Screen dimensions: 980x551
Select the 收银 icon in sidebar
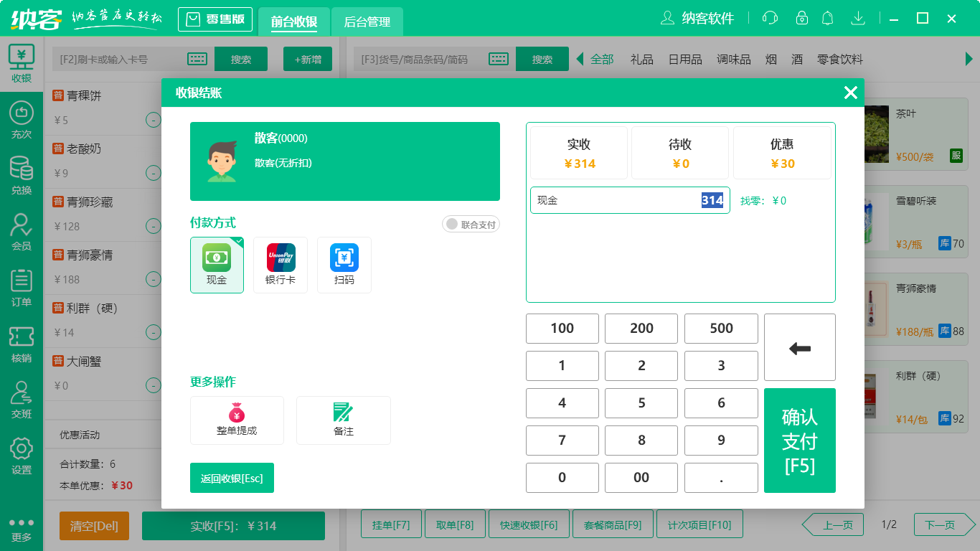[20, 61]
